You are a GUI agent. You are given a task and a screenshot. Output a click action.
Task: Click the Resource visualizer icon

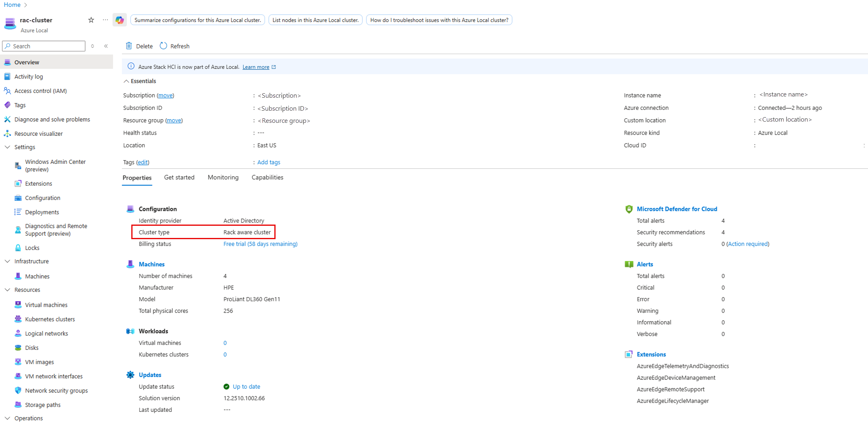tap(7, 133)
